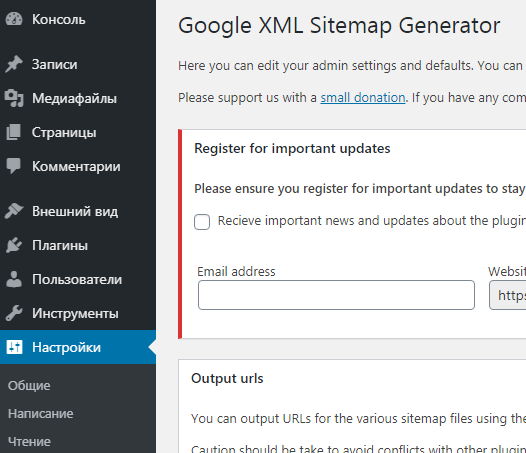Click the Комментарии speech bubble icon
Screen dimensions: 526x453
click(14, 166)
